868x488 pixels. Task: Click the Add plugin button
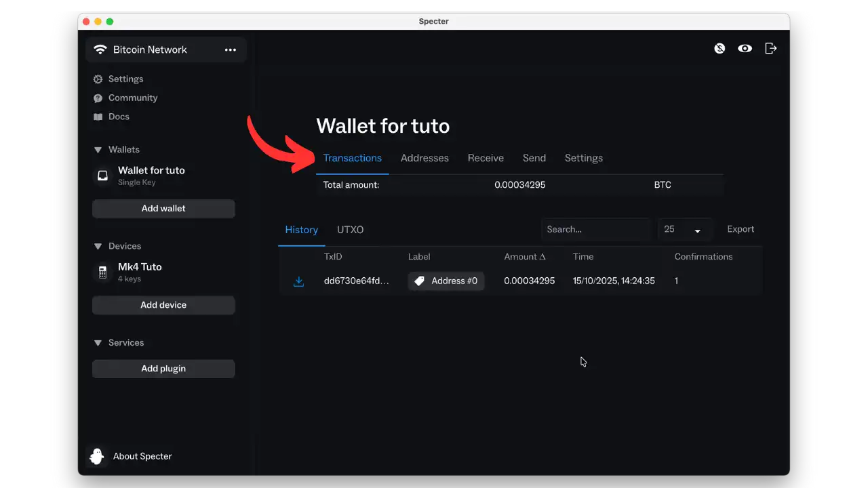click(163, 369)
